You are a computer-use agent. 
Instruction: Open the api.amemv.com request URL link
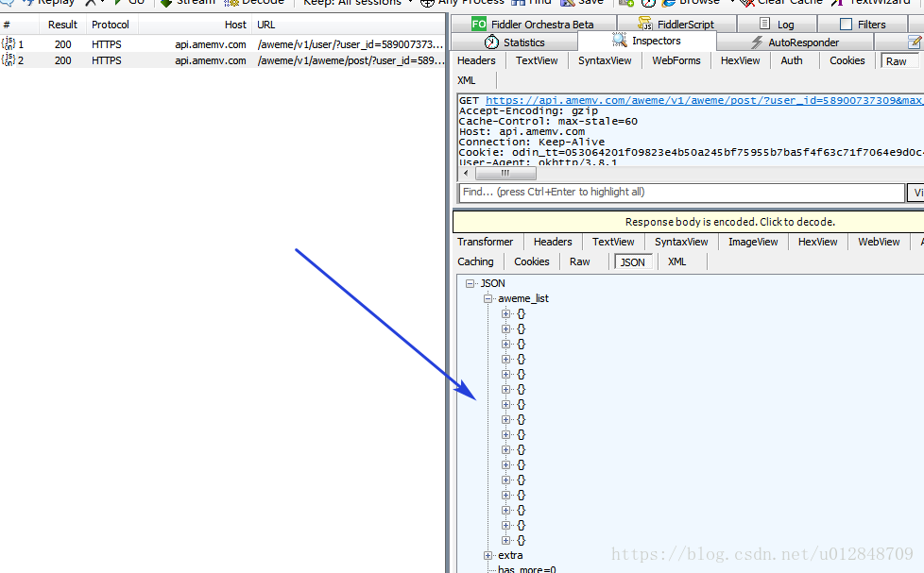click(x=704, y=100)
